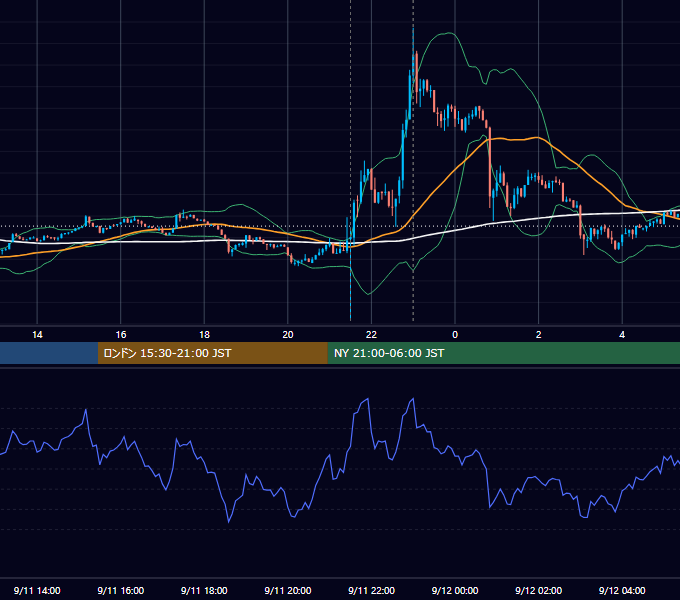Click the 20 hour label on the price chart axis
Viewport: 680px width, 600px height.
click(x=288, y=335)
